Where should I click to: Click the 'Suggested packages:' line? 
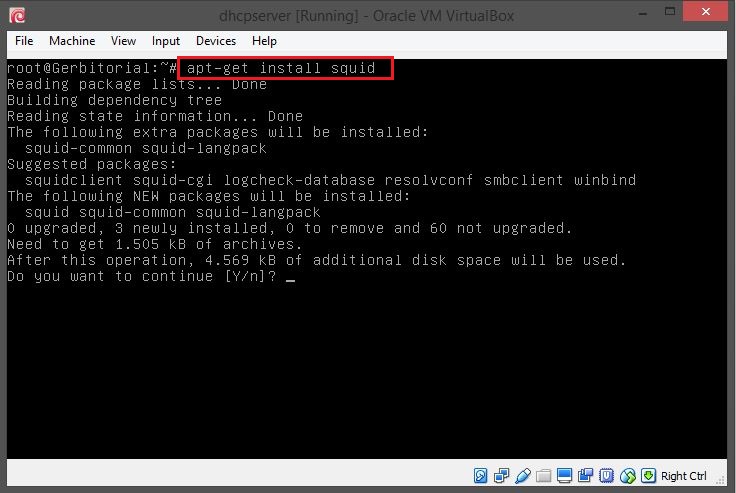point(92,164)
